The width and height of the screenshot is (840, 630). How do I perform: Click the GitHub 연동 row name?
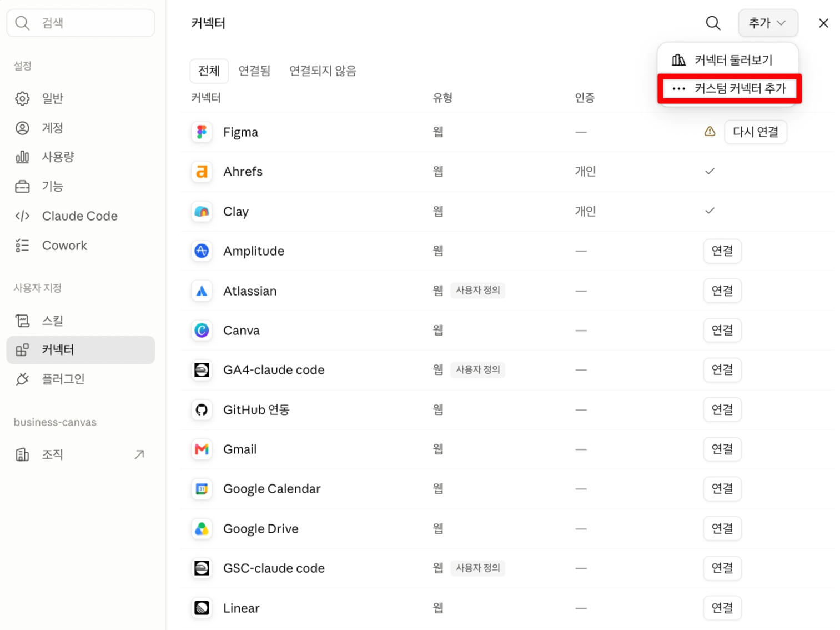tap(256, 410)
